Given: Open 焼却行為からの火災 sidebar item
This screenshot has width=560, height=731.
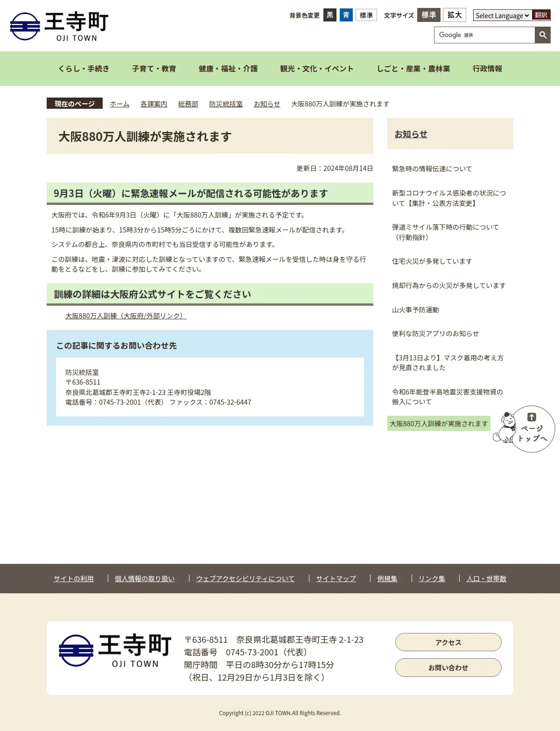Looking at the screenshot, I should [x=449, y=286].
